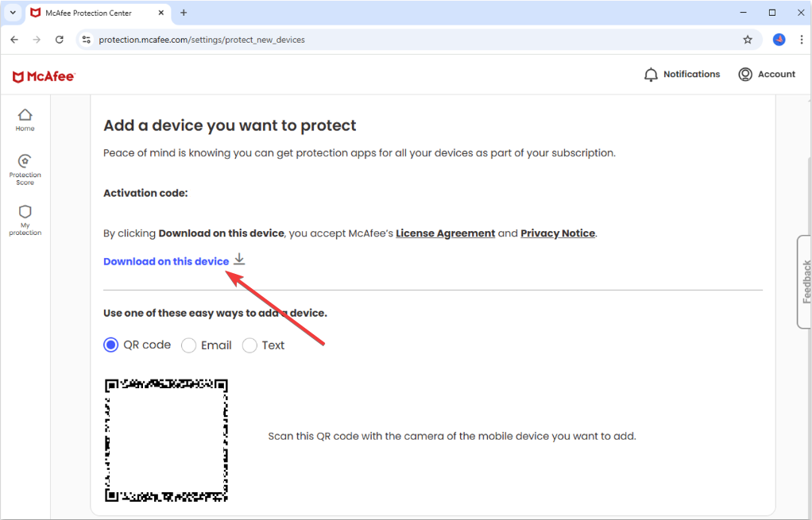812x520 pixels.
Task: Click the download arrow icon
Action: point(238,259)
